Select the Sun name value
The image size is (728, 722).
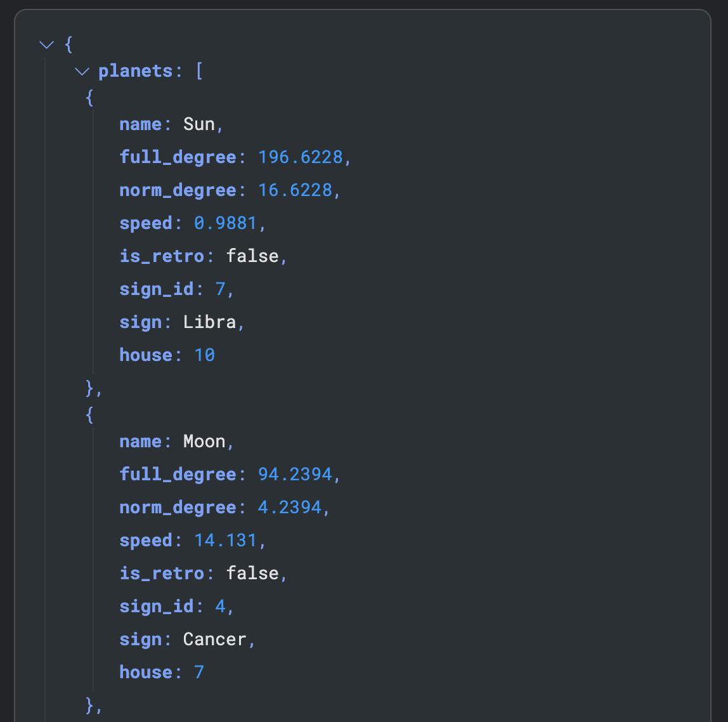[198, 124]
